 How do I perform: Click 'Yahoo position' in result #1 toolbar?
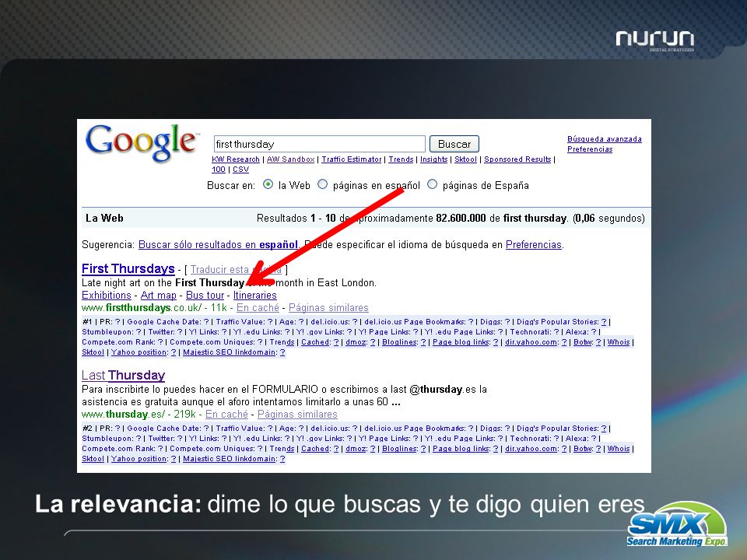[139, 352]
